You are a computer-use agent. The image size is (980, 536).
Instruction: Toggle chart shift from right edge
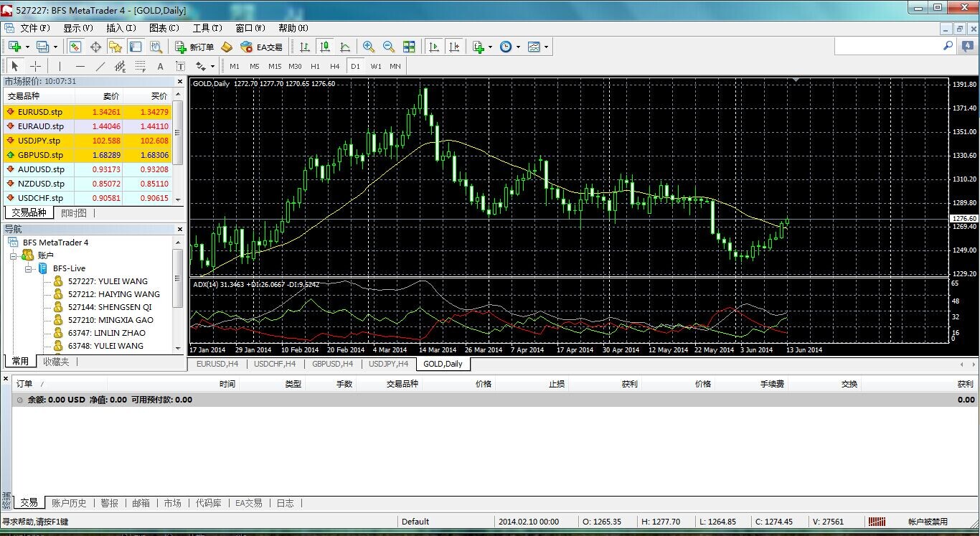click(453, 47)
